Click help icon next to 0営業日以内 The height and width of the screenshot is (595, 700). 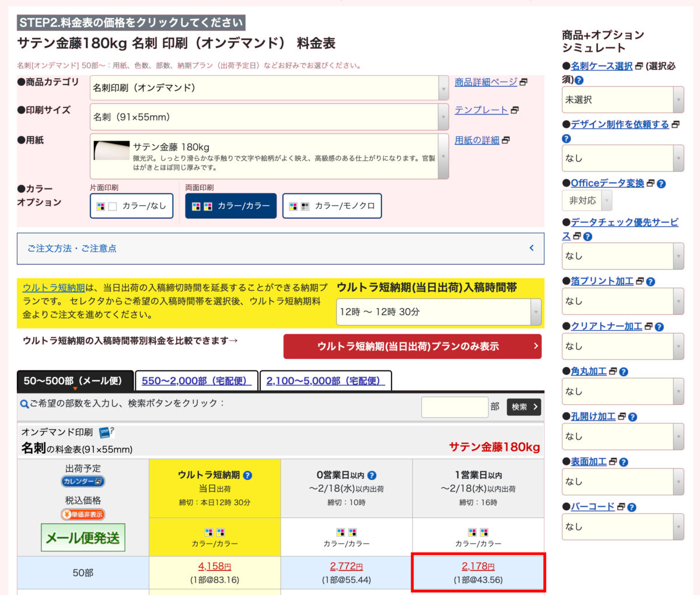(x=372, y=475)
